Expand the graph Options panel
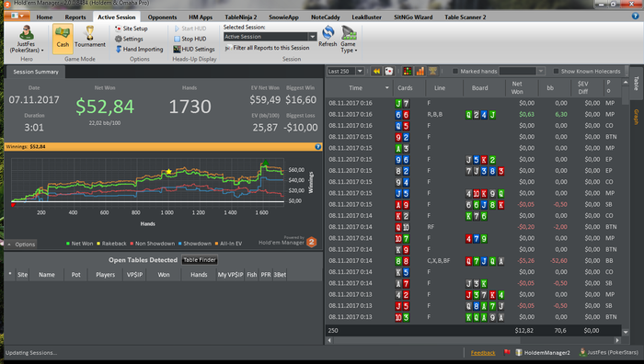Screen dimensions: 644x364 coord(21,245)
